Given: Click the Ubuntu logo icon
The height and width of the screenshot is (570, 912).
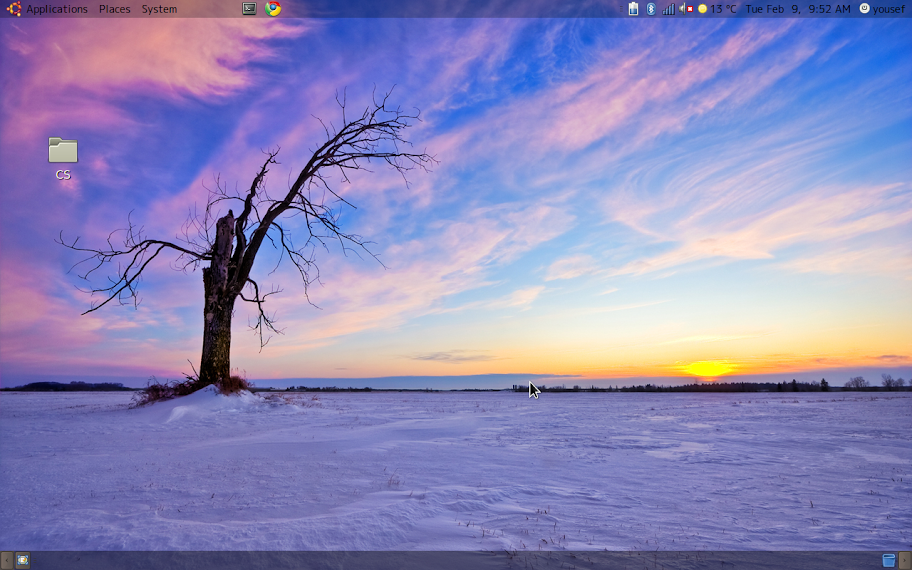Looking at the screenshot, I should tap(14, 8).
